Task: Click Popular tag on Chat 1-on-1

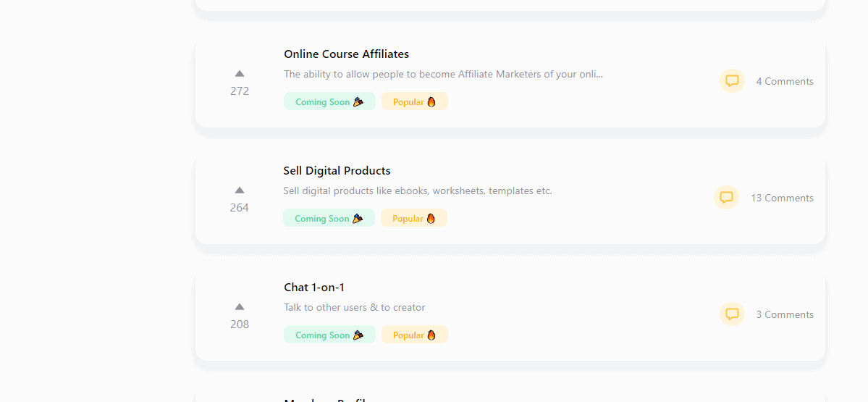Action: tap(414, 335)
